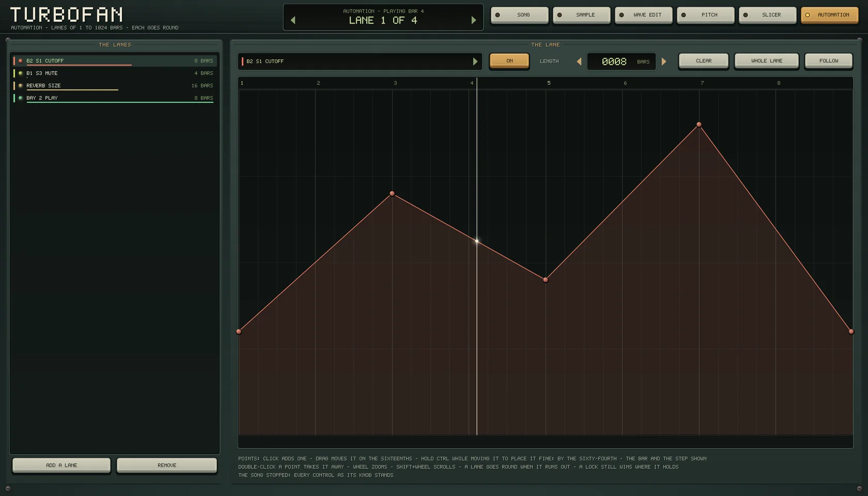
Task: Toggle the FOLLOW button
Action: coord(829,61)
